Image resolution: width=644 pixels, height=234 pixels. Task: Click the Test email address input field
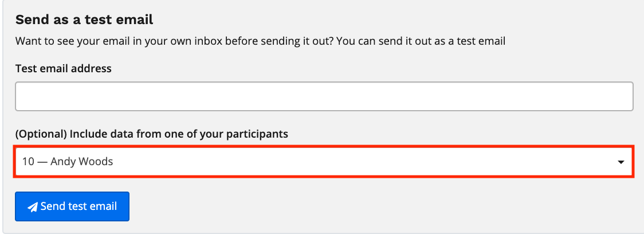(324, 96)
